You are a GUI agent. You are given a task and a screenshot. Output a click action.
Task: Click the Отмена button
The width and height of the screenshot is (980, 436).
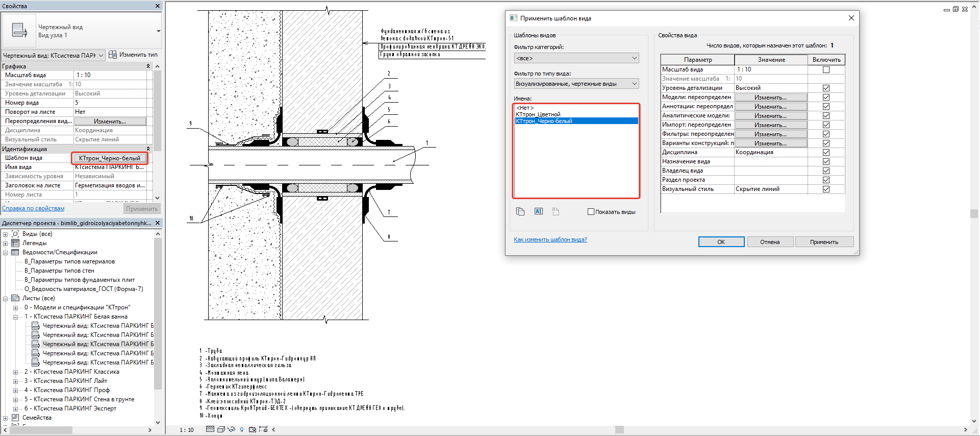[770, 242]
